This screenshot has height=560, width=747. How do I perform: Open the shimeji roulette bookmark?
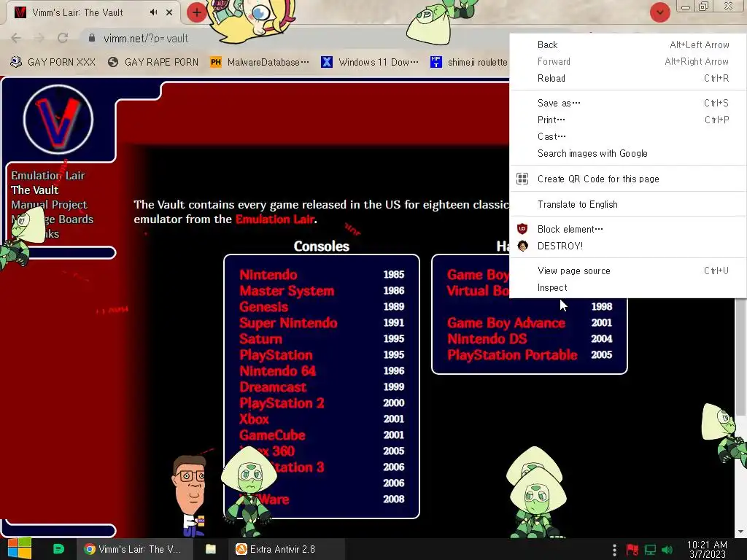click(x=470, y=62)
